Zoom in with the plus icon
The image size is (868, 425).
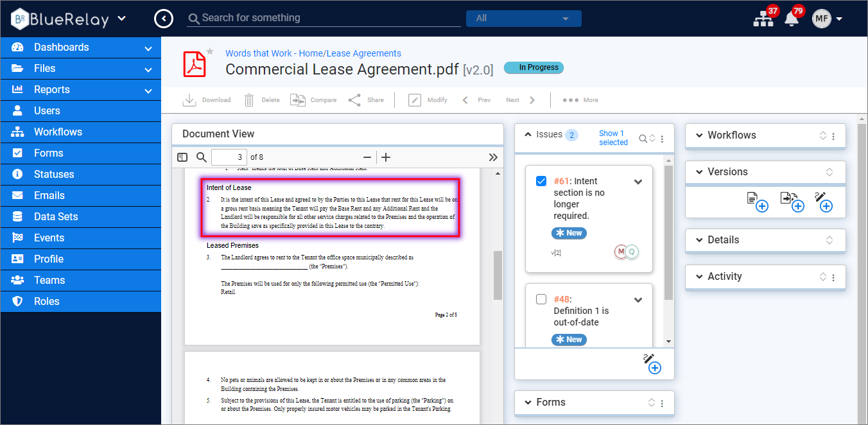pos(386,157)
